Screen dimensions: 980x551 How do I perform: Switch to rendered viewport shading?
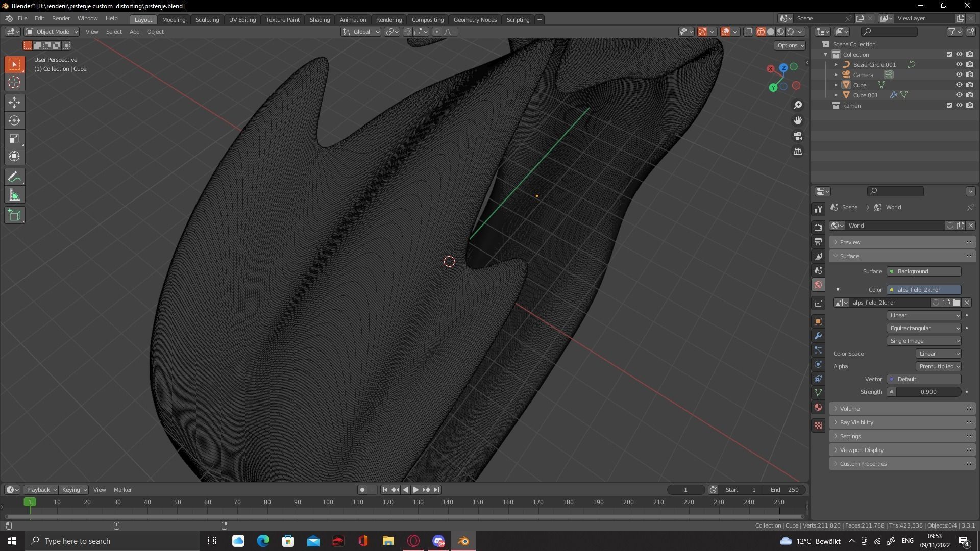tap(790, 32)
